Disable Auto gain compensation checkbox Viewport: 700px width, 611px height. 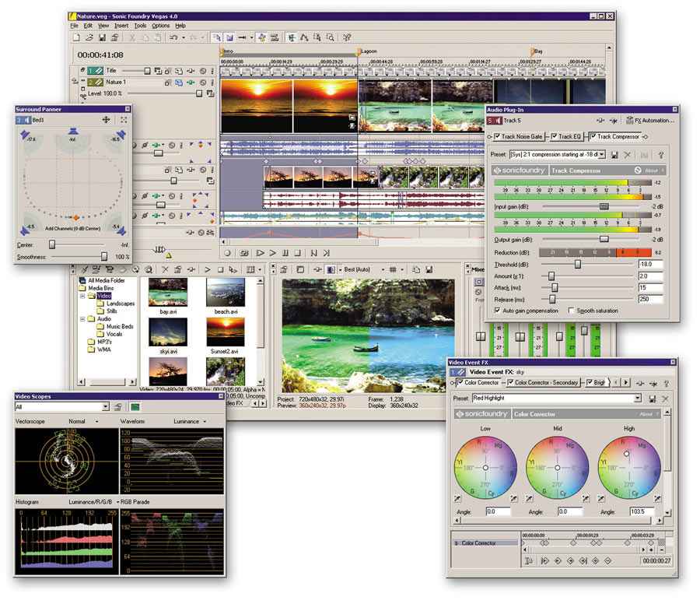[x=498, y=311]
